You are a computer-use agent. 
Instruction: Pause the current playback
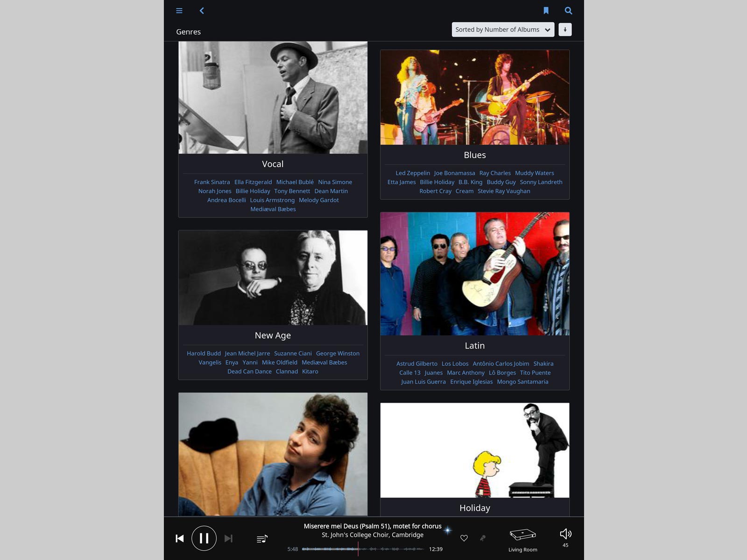point(204,538)
